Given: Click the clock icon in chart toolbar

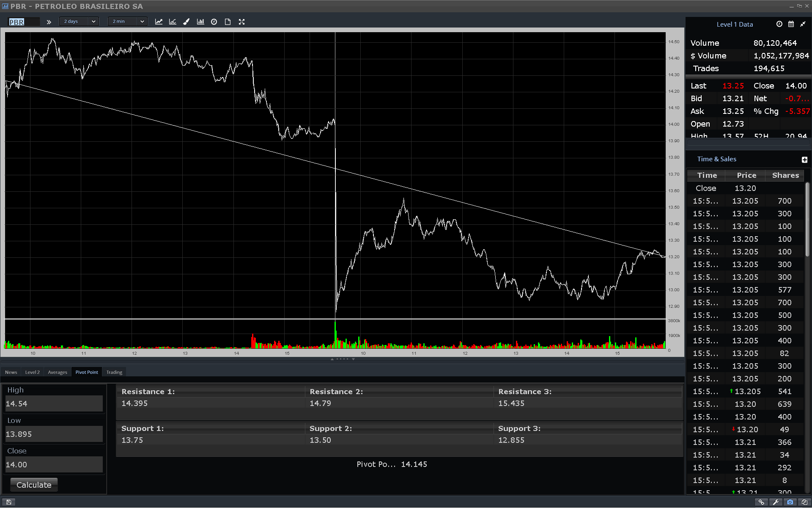Looking at the screenshot, I should [x=214, y=22].
